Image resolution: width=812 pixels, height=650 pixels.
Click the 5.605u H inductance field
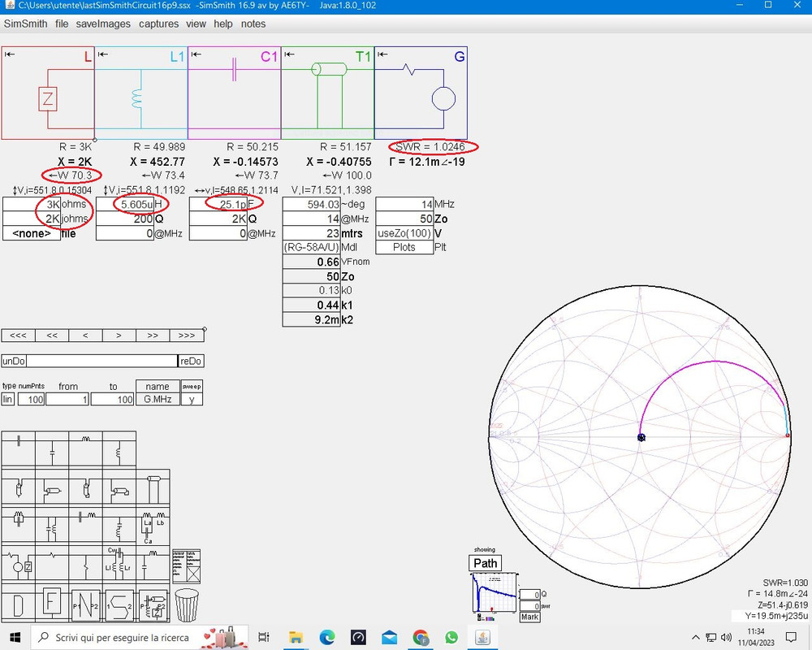[x=125, y=204]
